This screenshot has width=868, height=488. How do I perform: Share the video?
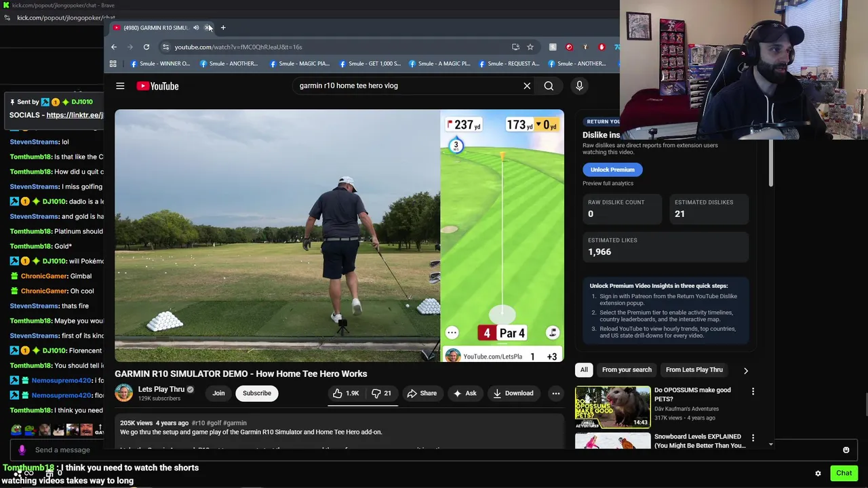pyautogui.click(x=421, y=393)
